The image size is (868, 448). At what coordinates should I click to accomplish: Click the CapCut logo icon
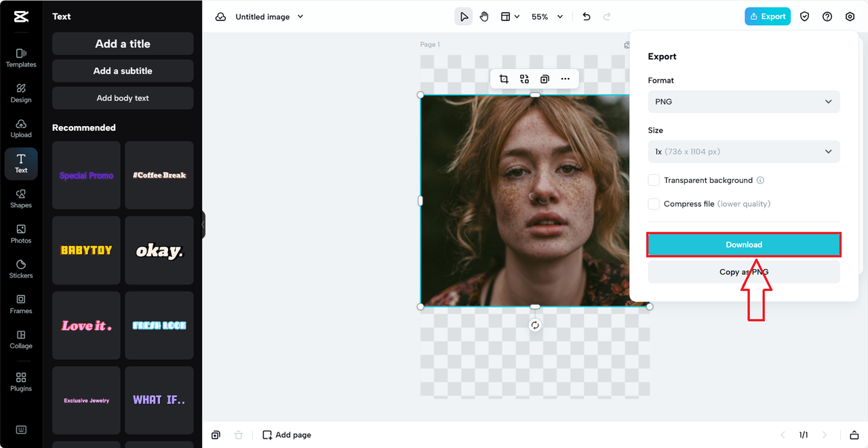(21, 17)
